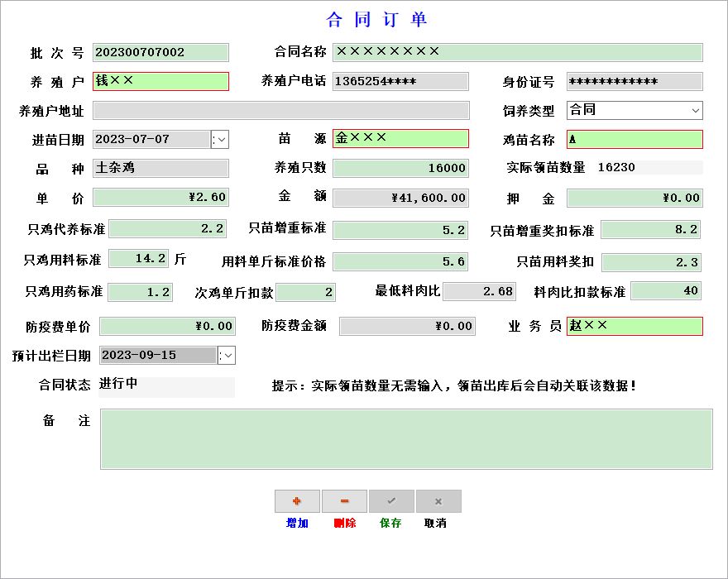
Task: Click the red 删除 label
Action: pos(345,524)
